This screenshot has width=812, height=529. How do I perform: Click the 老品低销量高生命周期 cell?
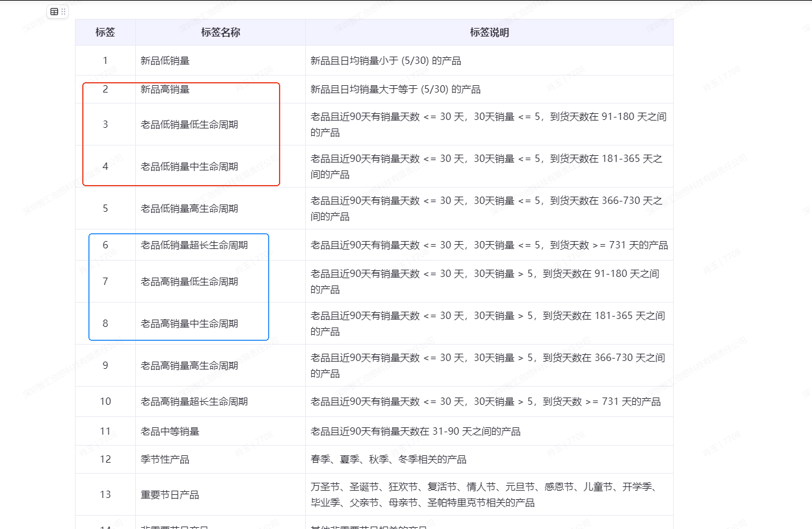point(221,208)
